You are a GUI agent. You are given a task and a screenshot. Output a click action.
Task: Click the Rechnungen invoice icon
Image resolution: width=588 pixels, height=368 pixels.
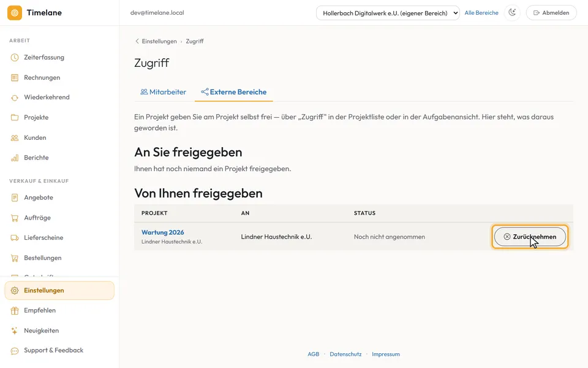[x=15, y=78]
